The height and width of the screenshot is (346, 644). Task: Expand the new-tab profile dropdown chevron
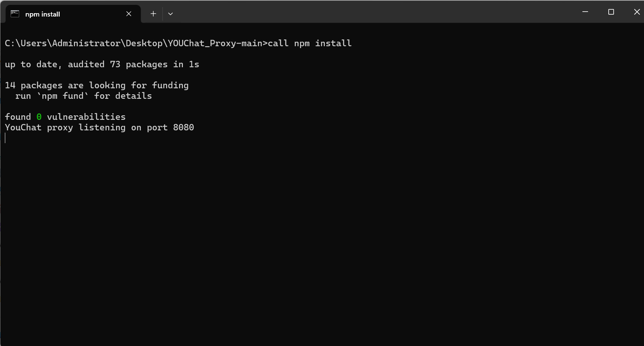(x=170, y=14)
